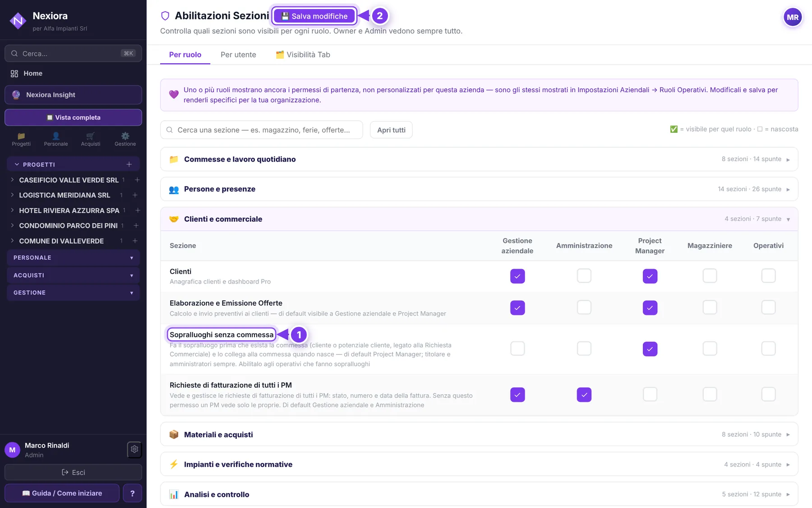The image size is (812, 508).
Task: Click the Apri tutti button
Action: 391,130
